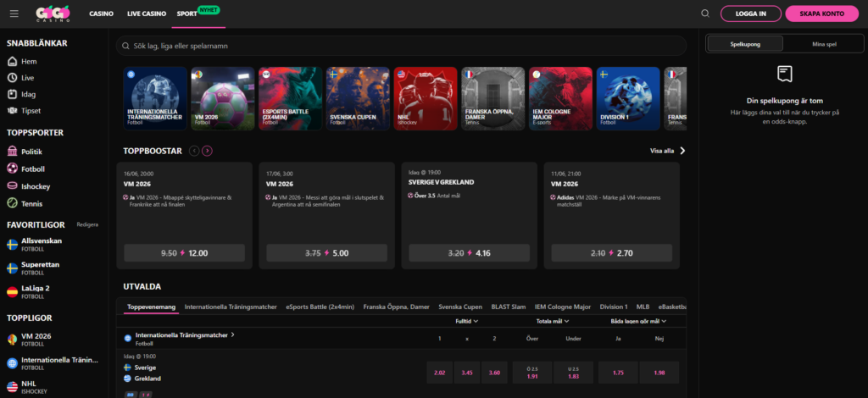Select BLAST Slam tab
Image resolution: width=868 pixels, height=398 pixels.
pos(509,307)
